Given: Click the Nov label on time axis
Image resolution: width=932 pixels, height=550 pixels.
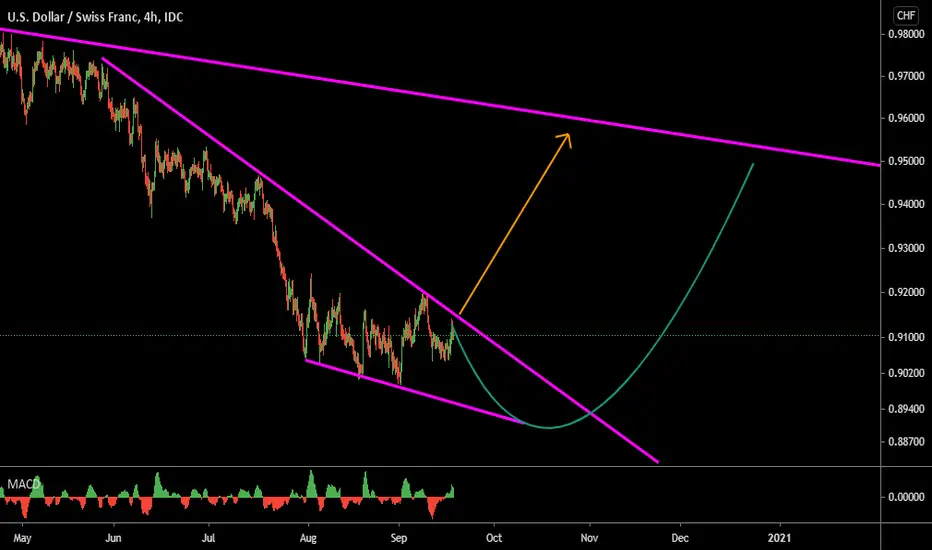Looking at the screenshot, I should point(589,538).
